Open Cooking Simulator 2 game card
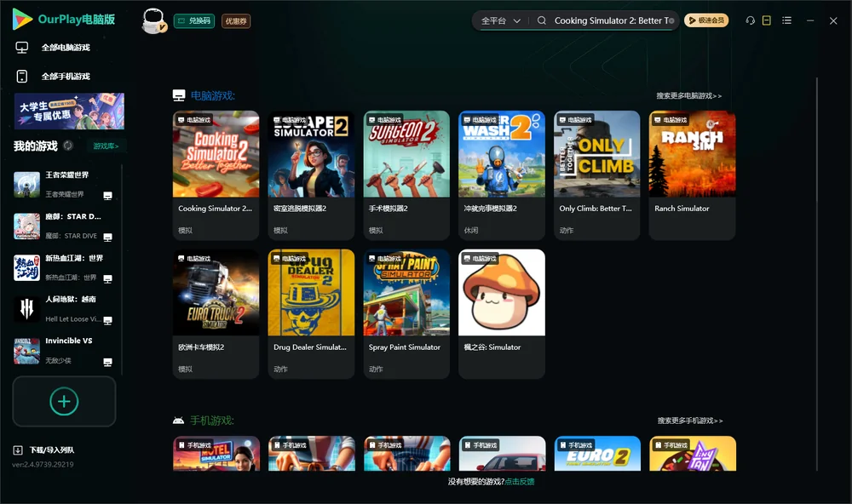 pyautogui.click(x=216, y=175)
